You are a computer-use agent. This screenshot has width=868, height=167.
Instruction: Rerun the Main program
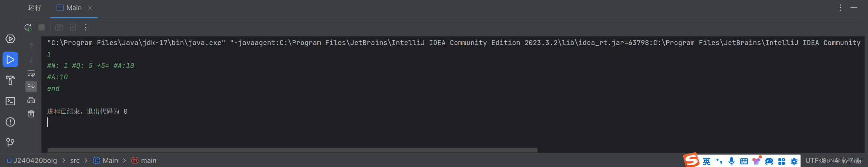tap(28, 27)
